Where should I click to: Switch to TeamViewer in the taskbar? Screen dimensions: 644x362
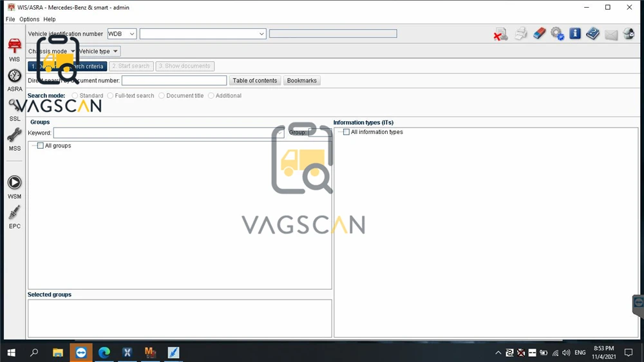pyautogui.click(x=81, y=352)
